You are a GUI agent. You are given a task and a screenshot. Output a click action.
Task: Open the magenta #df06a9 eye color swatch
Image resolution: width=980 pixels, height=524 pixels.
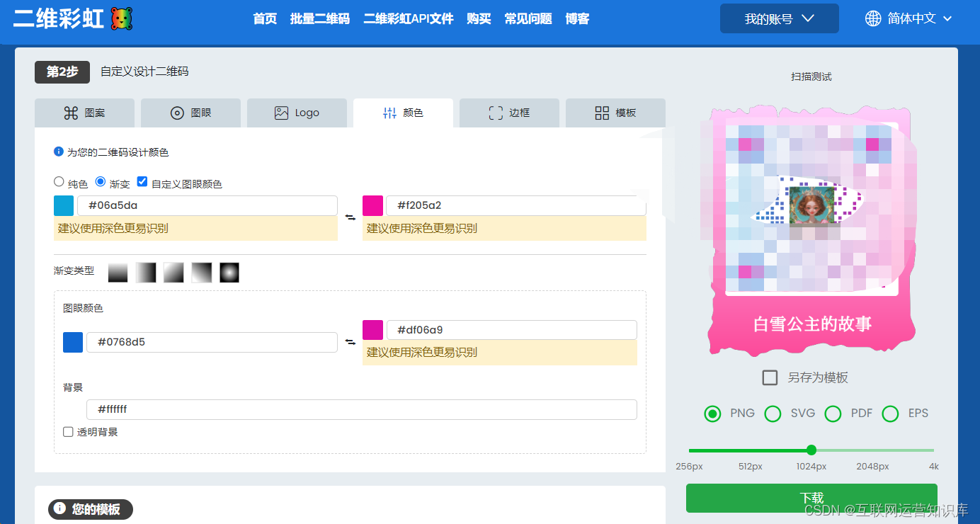pos(372,330)
